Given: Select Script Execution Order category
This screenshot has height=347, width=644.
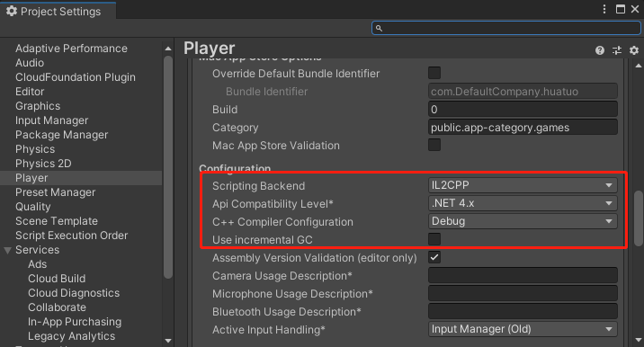Looking at the screenshot, I should (x=71, y=236).
